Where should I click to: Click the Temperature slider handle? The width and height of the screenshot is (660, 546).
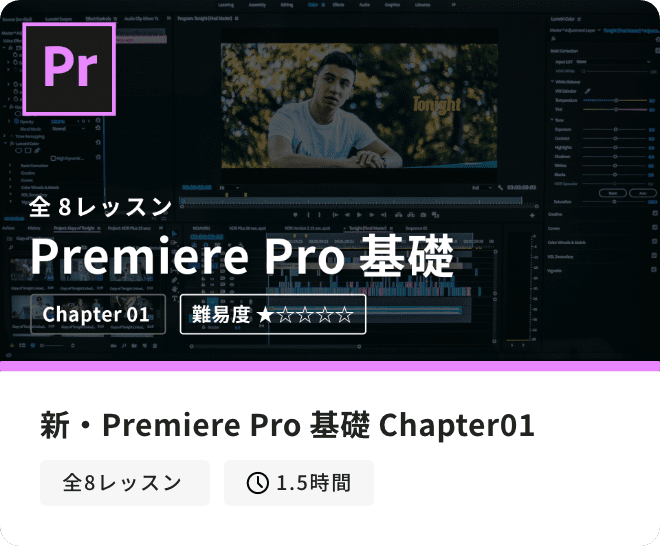616,100
